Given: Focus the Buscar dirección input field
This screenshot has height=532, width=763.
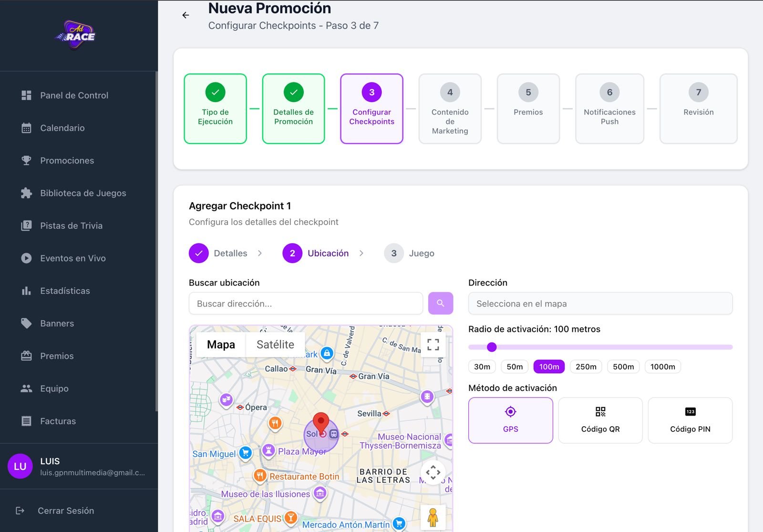Looking at the screenshot, I should coord(306,304).
